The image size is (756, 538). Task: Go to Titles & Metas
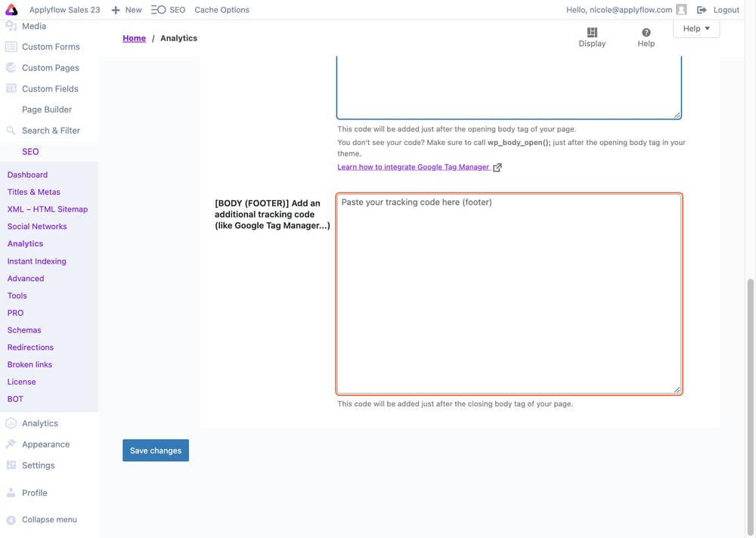coord(34,192)
